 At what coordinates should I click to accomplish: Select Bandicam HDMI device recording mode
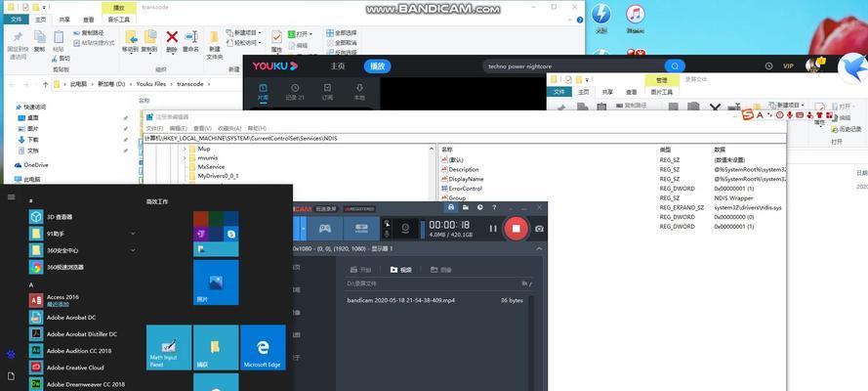(361, 228)
